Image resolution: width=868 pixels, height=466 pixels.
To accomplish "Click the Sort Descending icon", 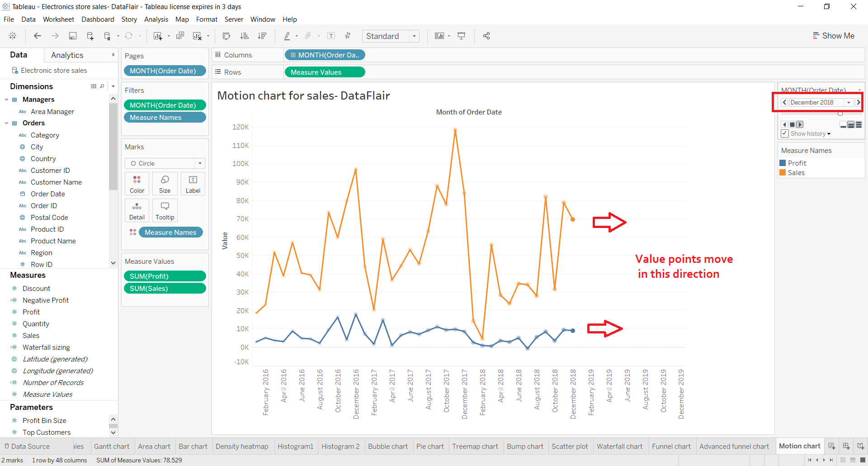I will pos(262,36).
